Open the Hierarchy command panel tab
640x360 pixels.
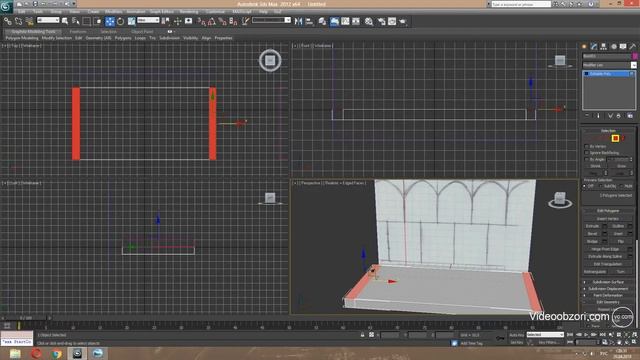604,47
